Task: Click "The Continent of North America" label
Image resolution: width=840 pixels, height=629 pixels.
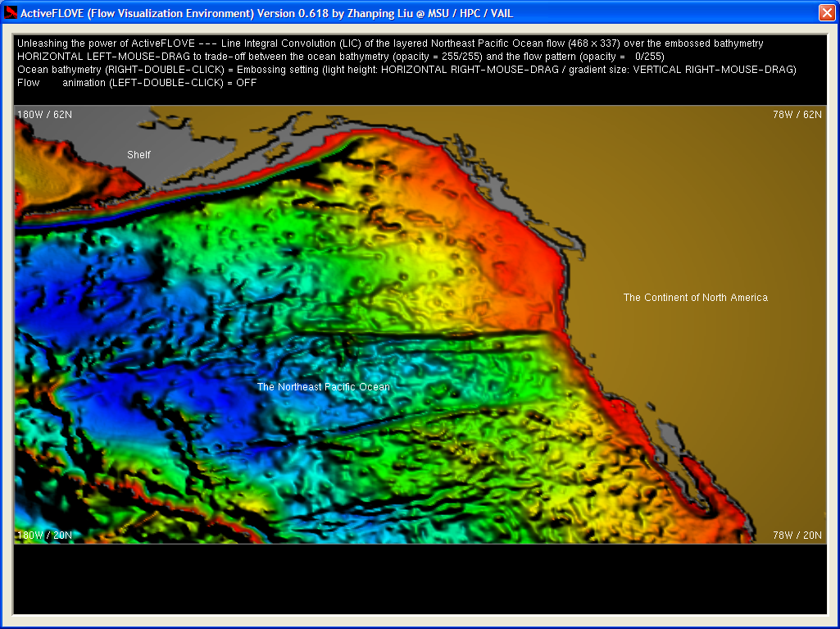Action: 695,298
